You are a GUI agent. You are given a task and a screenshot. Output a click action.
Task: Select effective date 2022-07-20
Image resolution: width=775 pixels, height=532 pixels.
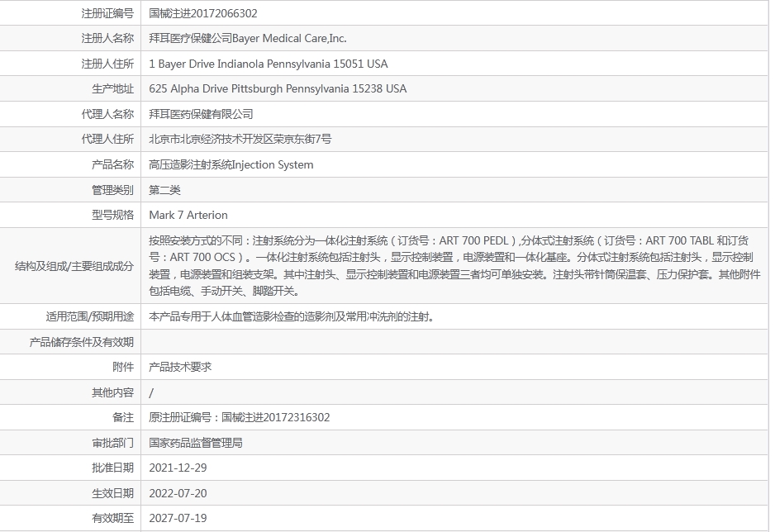click(178, 493)
